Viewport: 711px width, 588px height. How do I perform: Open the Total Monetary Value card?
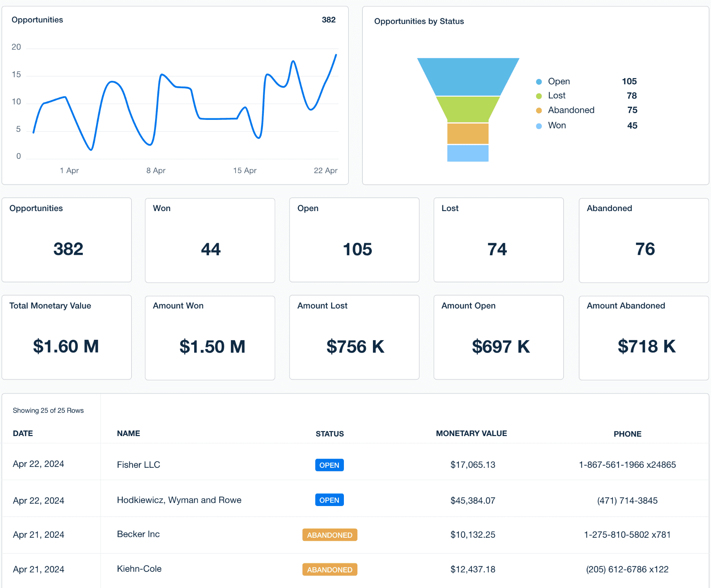pos(67,337)
